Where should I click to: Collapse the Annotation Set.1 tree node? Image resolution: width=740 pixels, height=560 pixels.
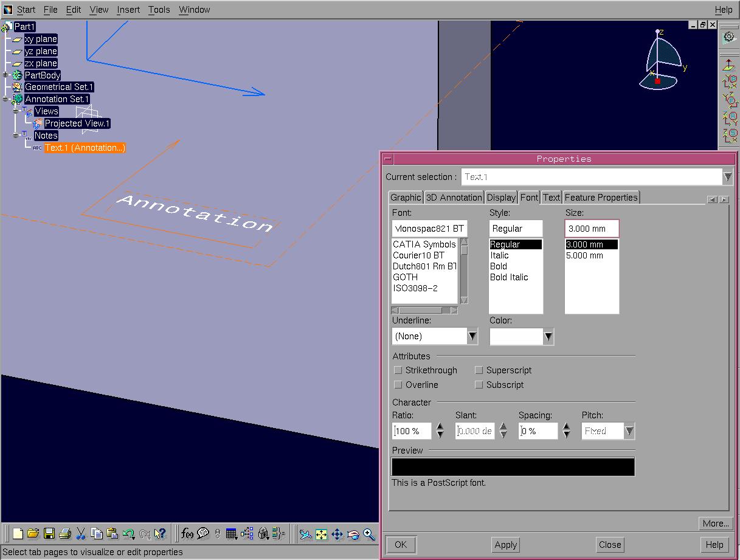tap(6, 99)
